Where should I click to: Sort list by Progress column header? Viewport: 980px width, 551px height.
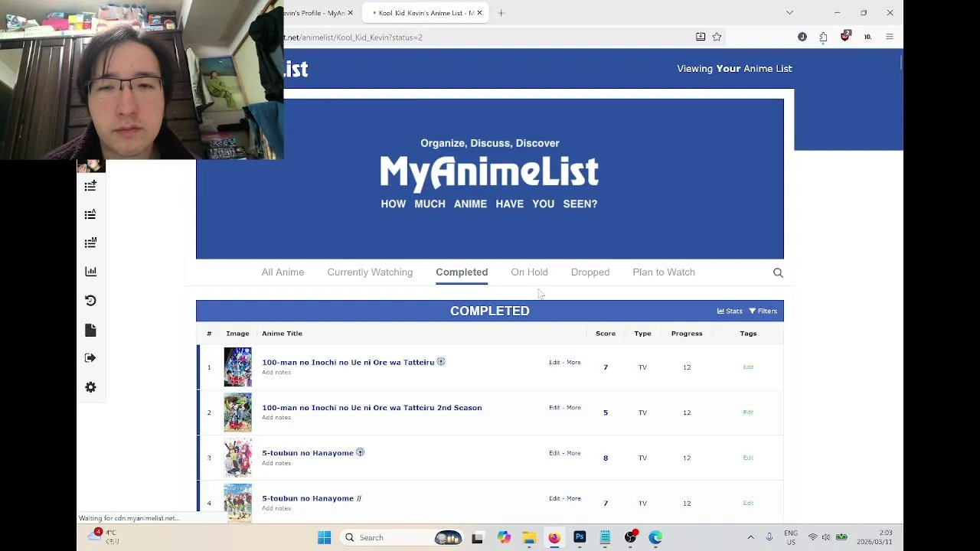click(687, 334)
